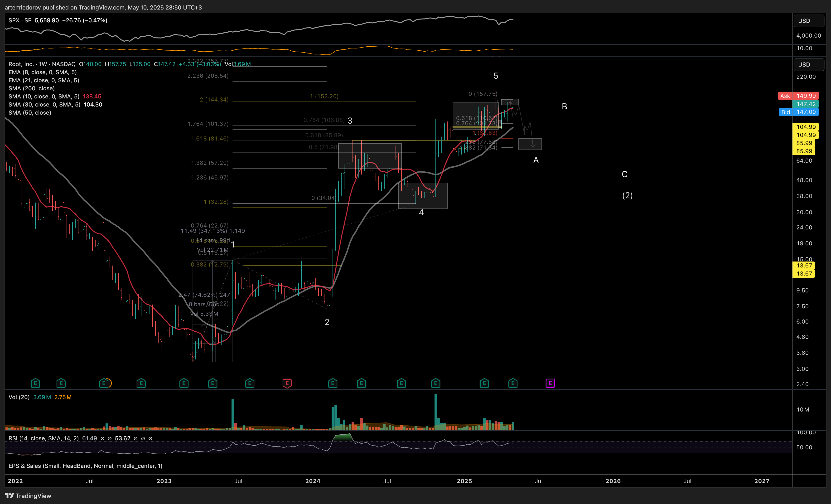Image resolution: width=831 pixels, height=504 pixels.
Task: Click the Fibonacci label 0.5 (71.98)
Action: (324, 147)
